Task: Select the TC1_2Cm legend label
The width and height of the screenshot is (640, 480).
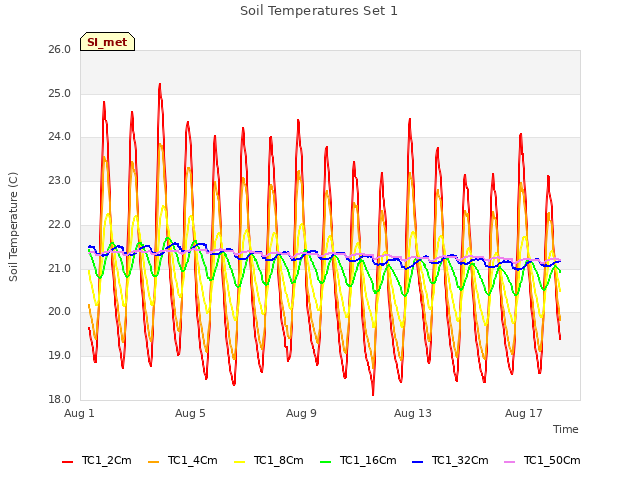Action: pyautogui.click(x=107, y=460)
